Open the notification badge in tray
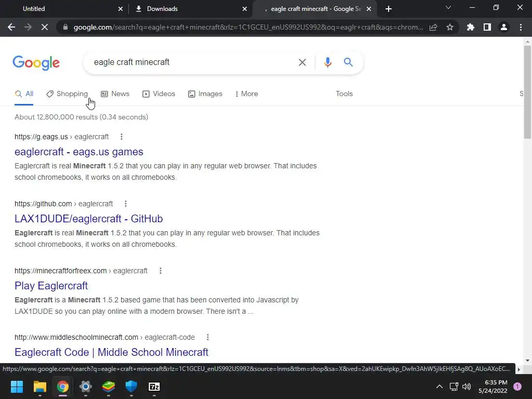 [517, 387]
